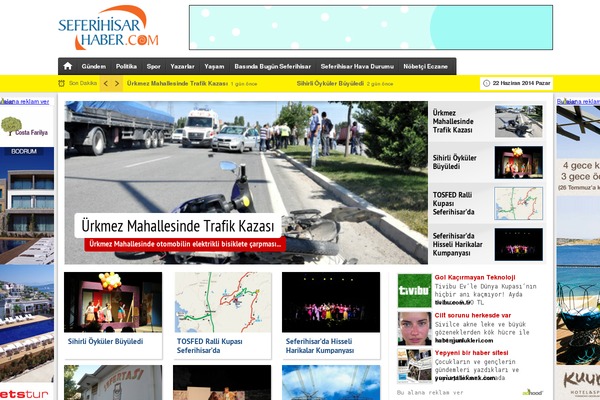Select Hisseli Harikalar Kumpanyası sidebar thumbnail
600x400 pixels.
tap(518, 244)
